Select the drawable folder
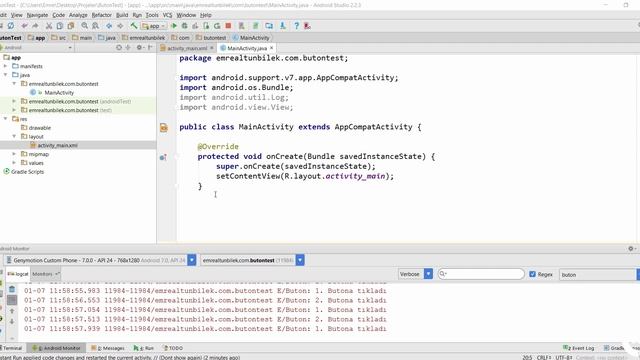Image resolution: width=640 pixels, height=360 pixels. coord(39,128)
